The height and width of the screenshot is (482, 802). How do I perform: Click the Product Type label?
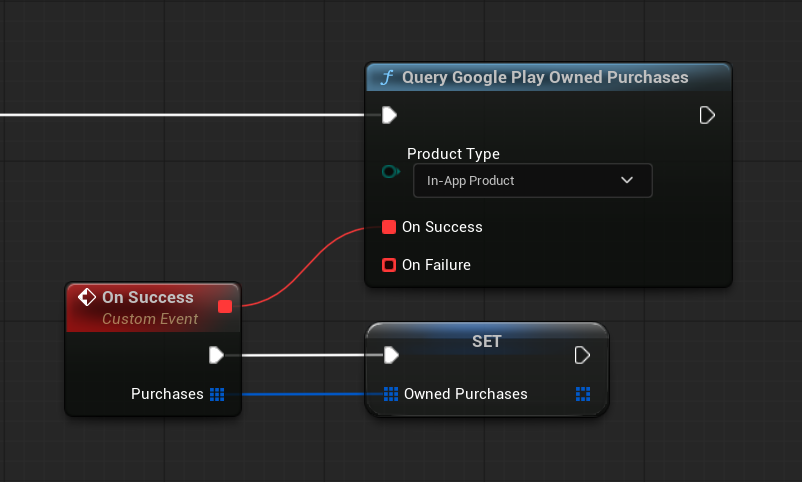(453, 154)
